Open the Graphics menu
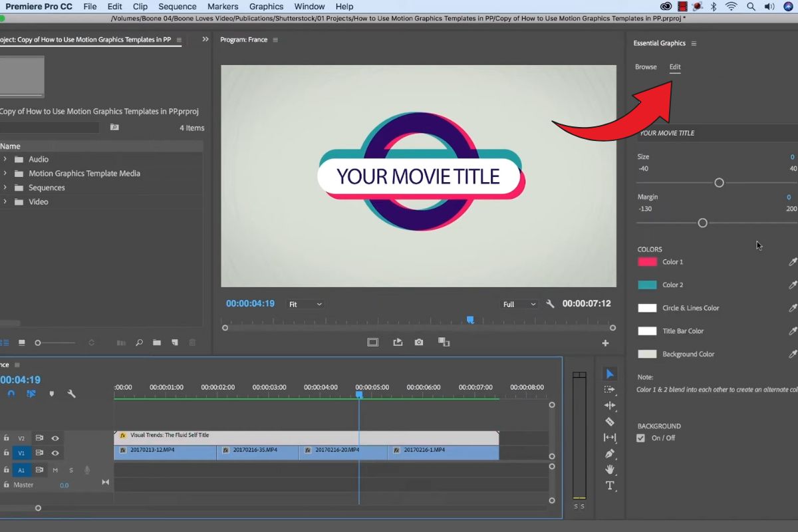The image size is (798, 532). click(x=267, y=7)
